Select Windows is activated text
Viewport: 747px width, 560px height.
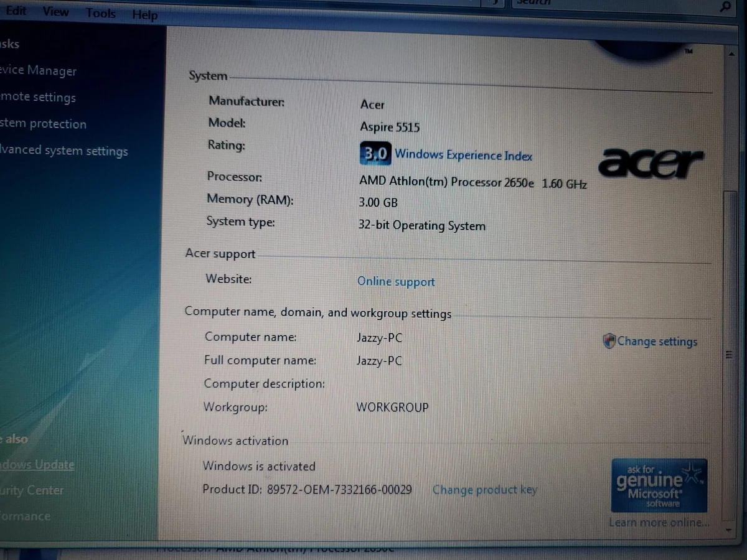[259, 466]
